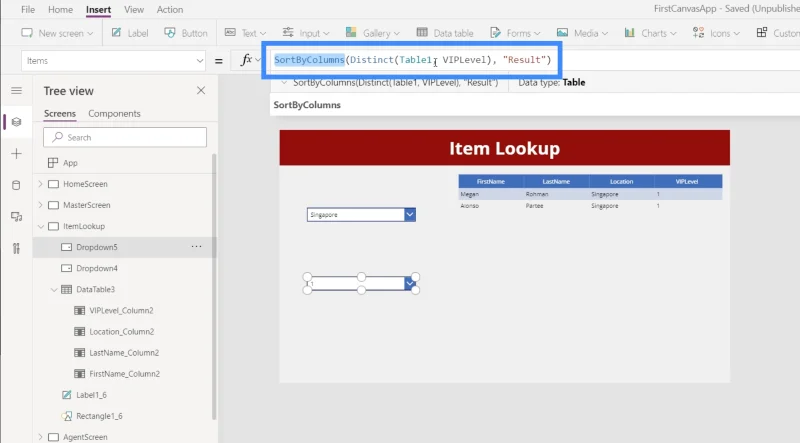
Task: Click the Item Lookup header label
Action: (x=505, y=148)
